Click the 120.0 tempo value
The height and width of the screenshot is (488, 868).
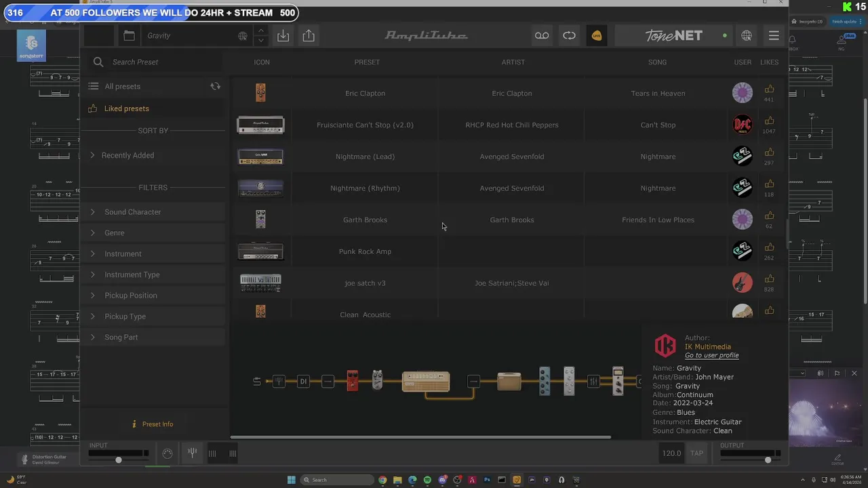coord(671,453)
